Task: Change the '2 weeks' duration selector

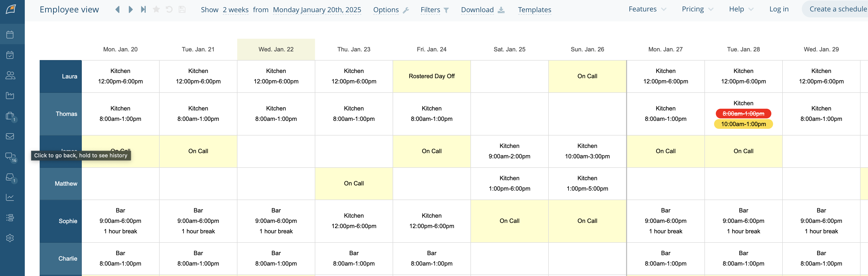Action: coord(235,10)
